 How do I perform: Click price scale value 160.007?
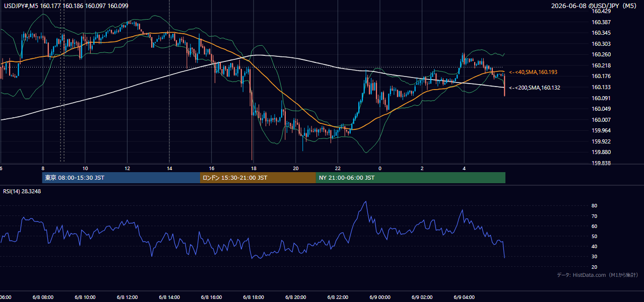click(602, 120)
